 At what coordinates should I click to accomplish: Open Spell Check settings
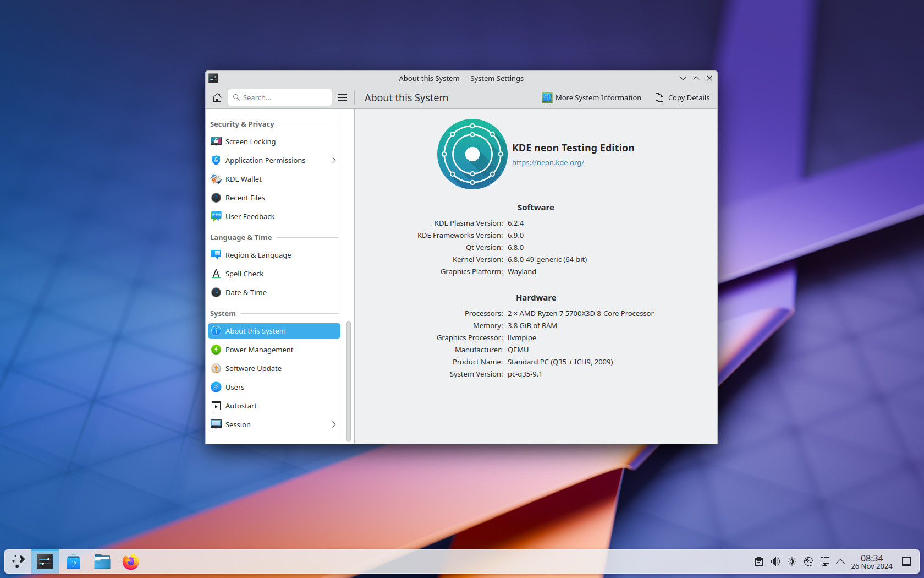pos(274,274)
